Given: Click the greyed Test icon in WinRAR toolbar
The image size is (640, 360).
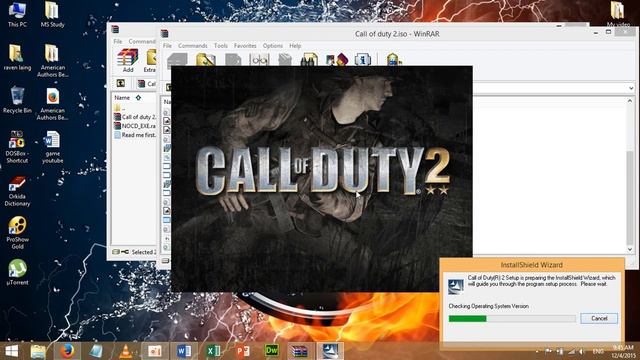Looking at the screenshot, I should (233, 60).
